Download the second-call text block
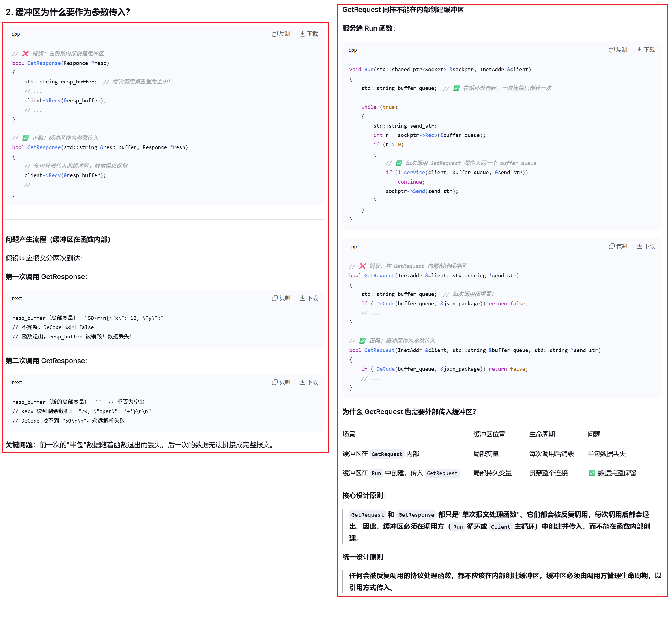672x626 pixels. coord(309,382)
